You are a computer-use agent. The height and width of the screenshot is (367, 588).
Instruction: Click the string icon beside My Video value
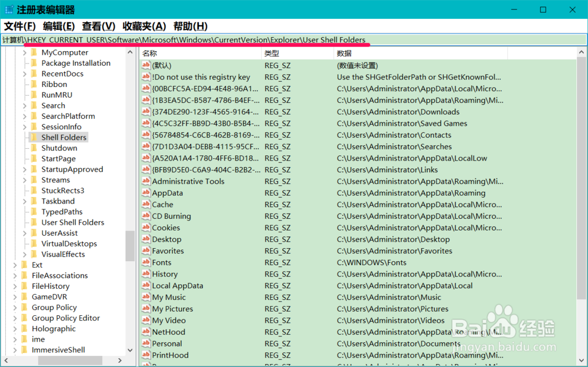click(x=146, y=320)
